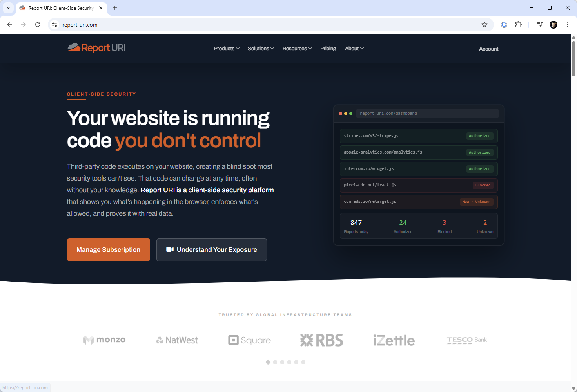The height and width of the screenshot is (392, 577).
Task: Click the pixel-cdn.net/track.js row
Action: 419,185
